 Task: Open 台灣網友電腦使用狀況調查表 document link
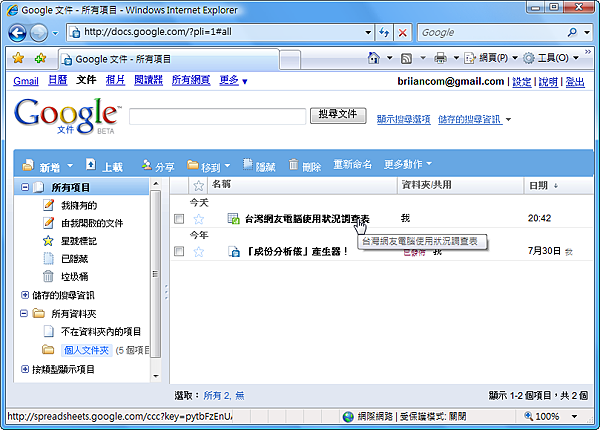307,219
